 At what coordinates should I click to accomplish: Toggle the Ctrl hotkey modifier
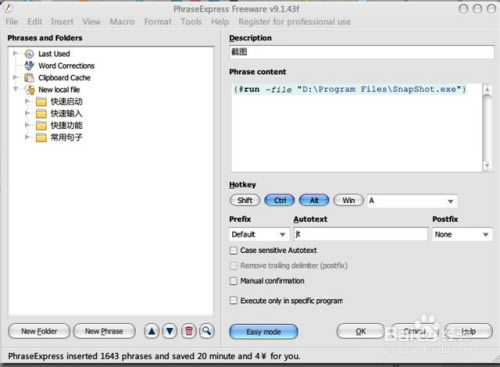coord(280,200)
